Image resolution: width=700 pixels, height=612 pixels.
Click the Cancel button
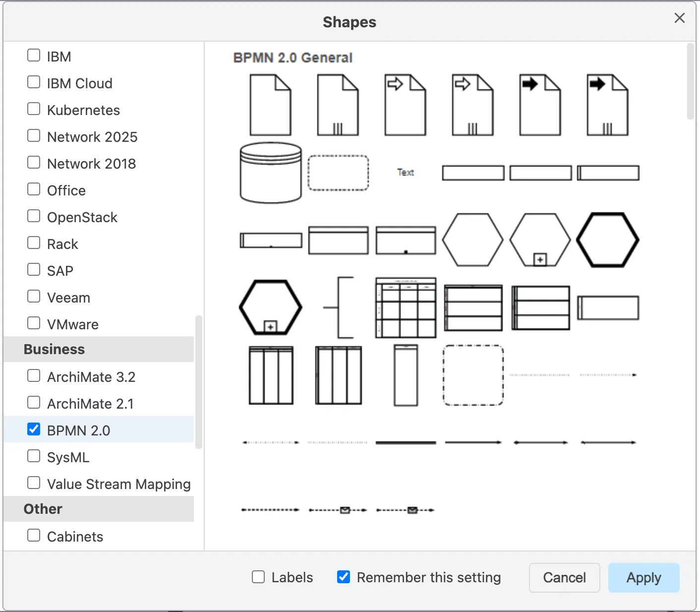[565, 578]
